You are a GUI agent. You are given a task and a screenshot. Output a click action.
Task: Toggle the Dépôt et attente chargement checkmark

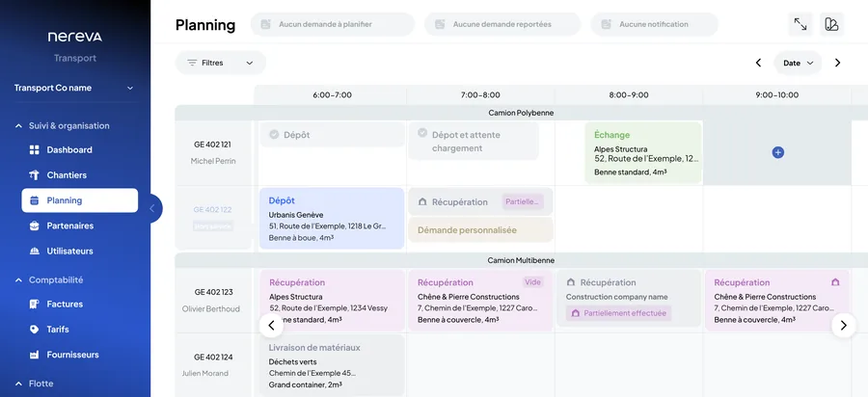(422, 133)
